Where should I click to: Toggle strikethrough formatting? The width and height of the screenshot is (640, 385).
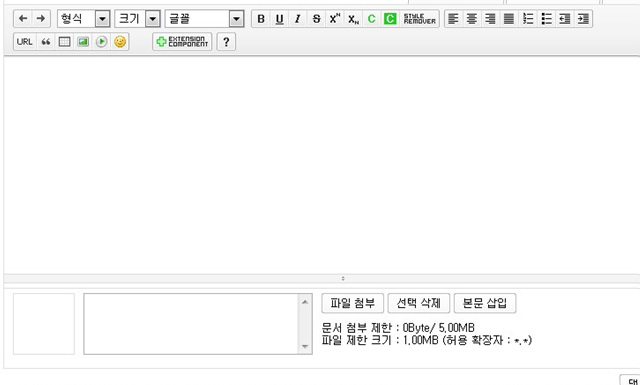[316, 19]
